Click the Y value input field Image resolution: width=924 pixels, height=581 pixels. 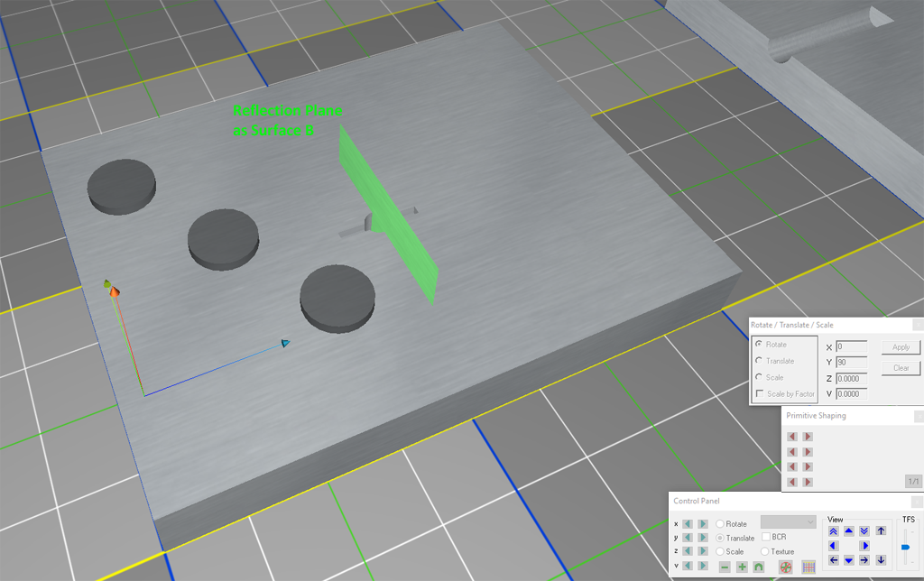point(851,363)
